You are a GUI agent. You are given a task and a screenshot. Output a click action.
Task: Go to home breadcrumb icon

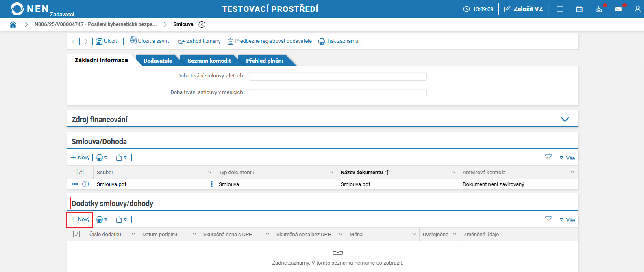(13, 24)
